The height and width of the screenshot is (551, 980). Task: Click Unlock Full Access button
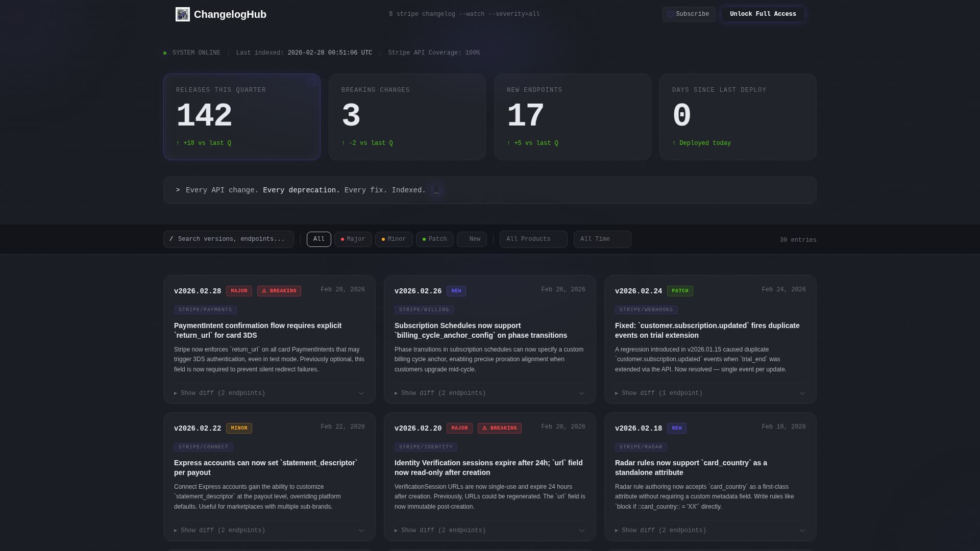763,14
